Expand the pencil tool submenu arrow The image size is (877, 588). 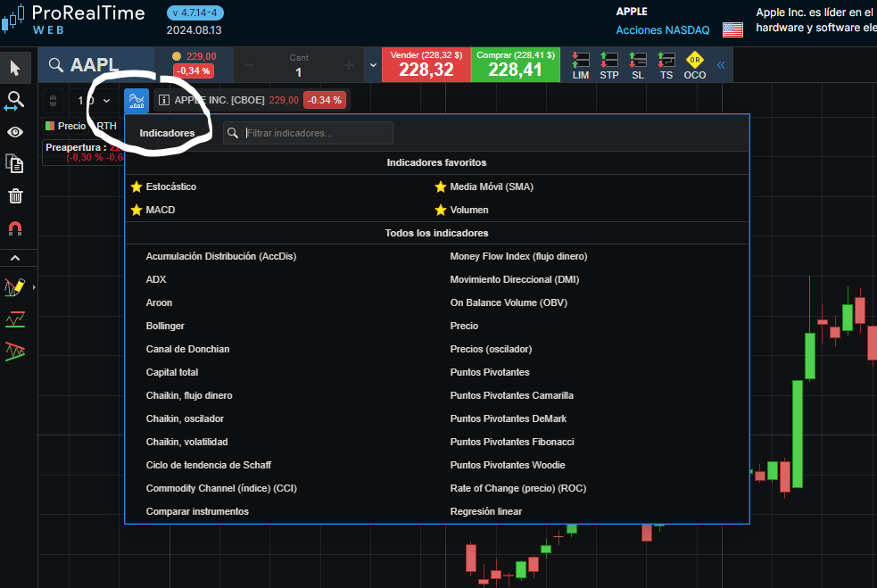click(34, 287)
